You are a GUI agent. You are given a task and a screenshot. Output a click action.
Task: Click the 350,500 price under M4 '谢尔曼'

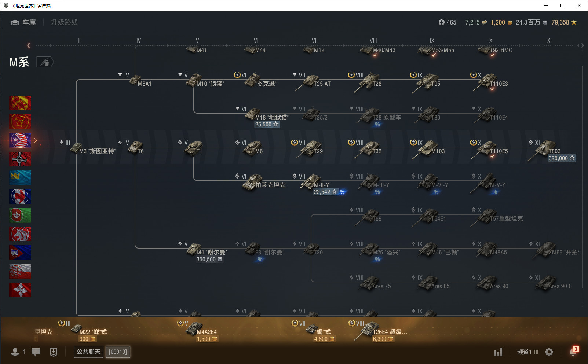pyautogui.click(x=209, y=259)
